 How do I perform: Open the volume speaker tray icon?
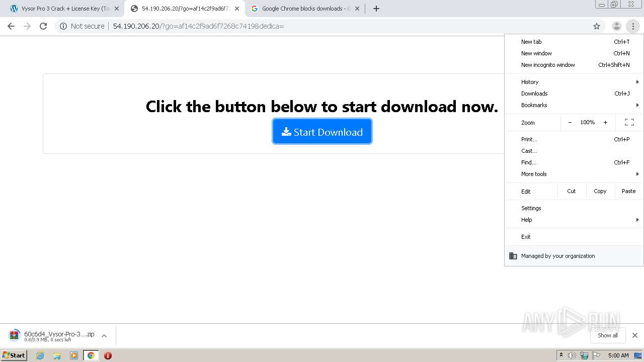(572, 355)
